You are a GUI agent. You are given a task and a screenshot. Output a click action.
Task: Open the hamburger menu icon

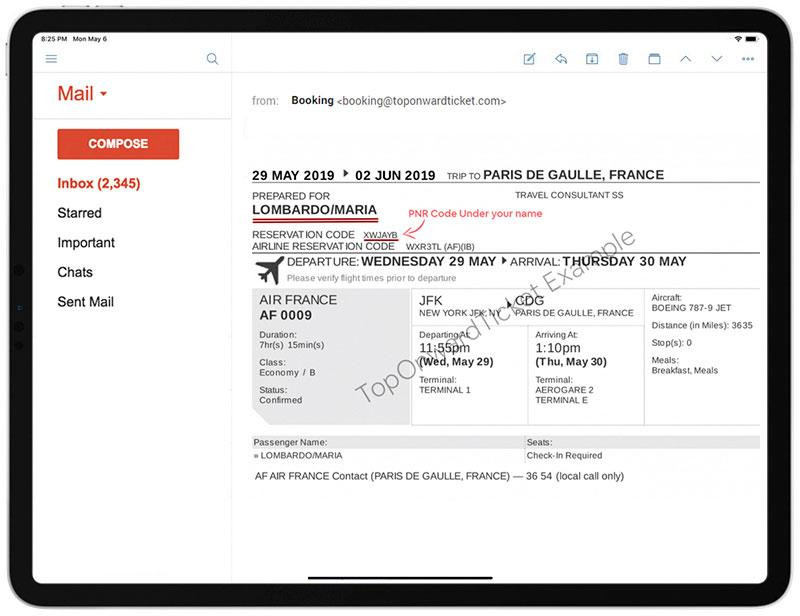point(51,59)
